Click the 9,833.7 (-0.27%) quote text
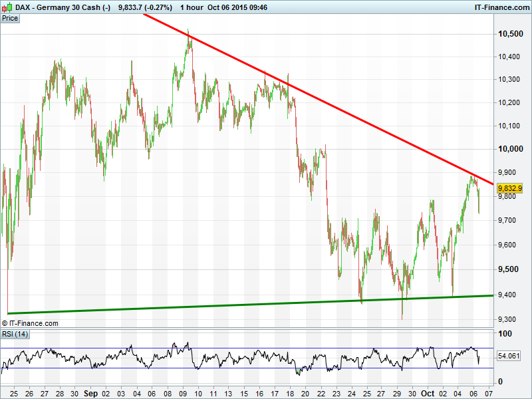Screen dimensions: 532x399 coord(145,7)
